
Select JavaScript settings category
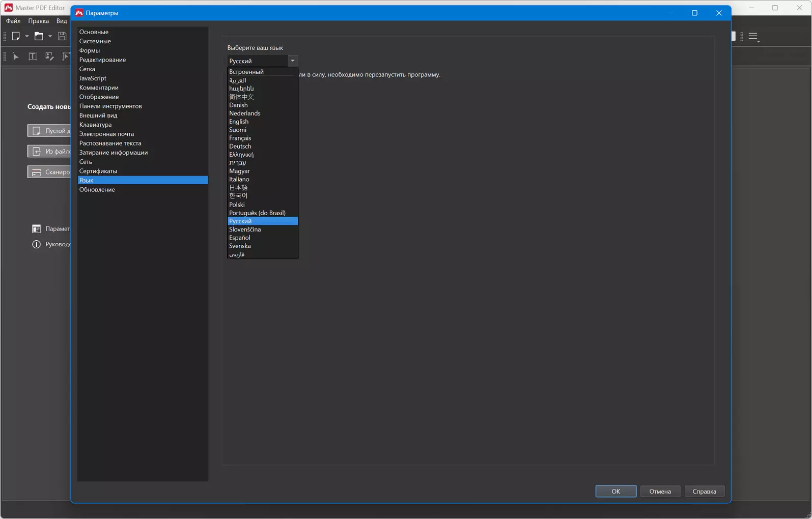[x=143, y=78]
